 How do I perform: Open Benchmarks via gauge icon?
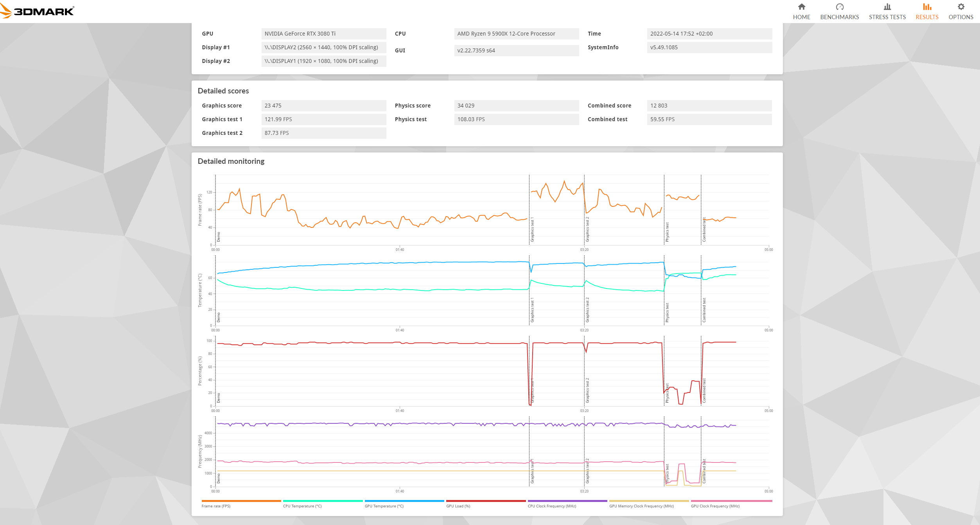tap(839, 7)
